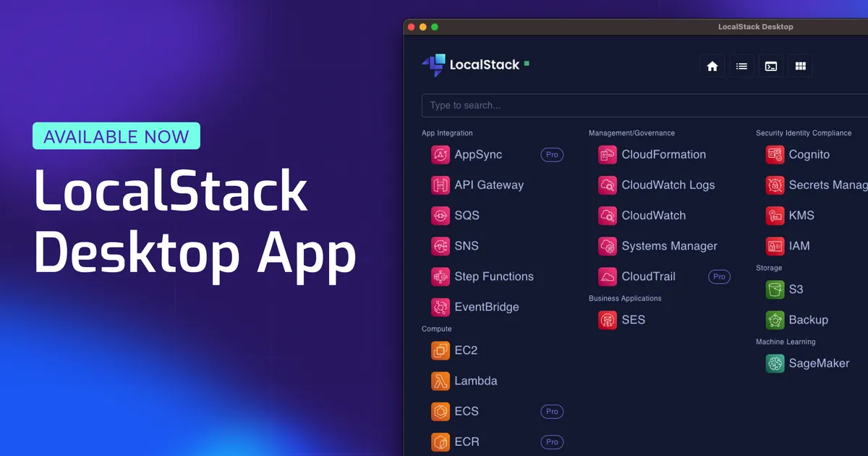Click the Cognito service icon
The width and height of the screenshot is (868, 456).
click(x=775, y=155)
